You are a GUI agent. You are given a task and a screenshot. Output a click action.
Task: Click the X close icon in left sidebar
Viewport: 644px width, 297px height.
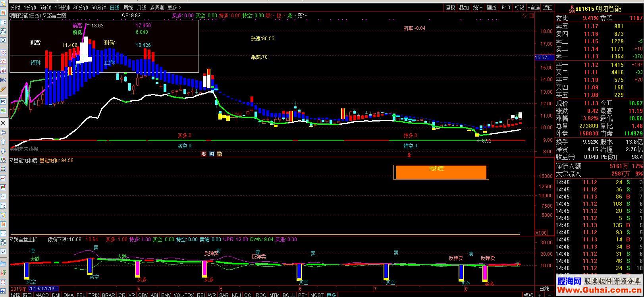pos(3,123)
